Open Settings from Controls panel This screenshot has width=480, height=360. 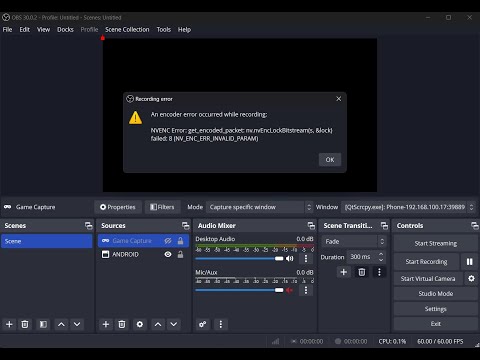pyautogui.click(x=436, y=309)
